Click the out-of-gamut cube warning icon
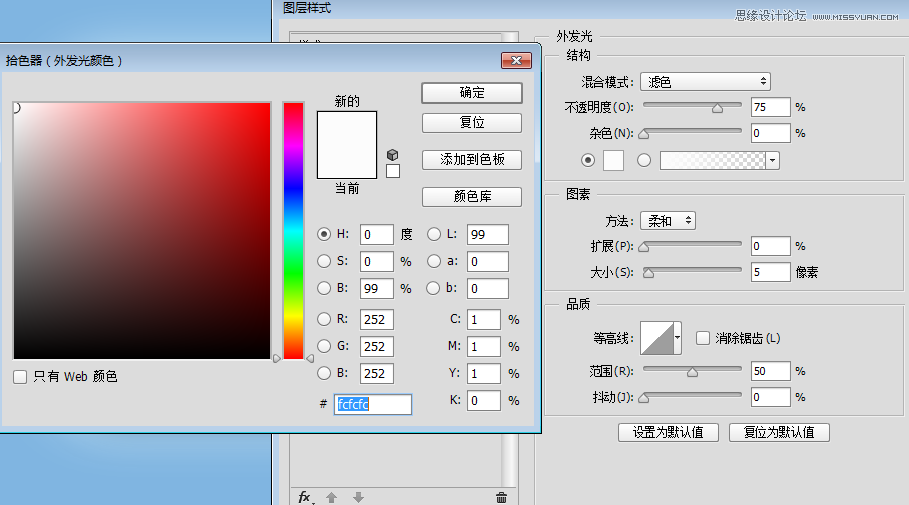 392,155
